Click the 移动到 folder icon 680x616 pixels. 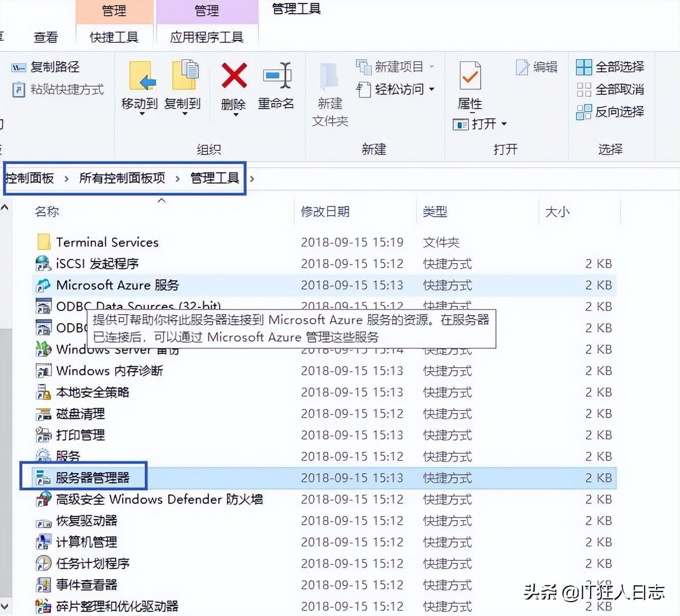(141, 76)
